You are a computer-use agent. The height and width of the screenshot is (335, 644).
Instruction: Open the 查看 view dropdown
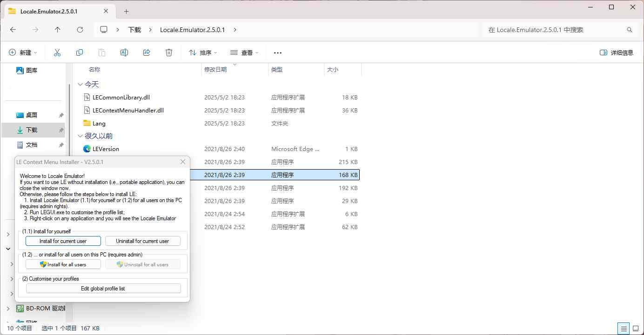(244, 53)
